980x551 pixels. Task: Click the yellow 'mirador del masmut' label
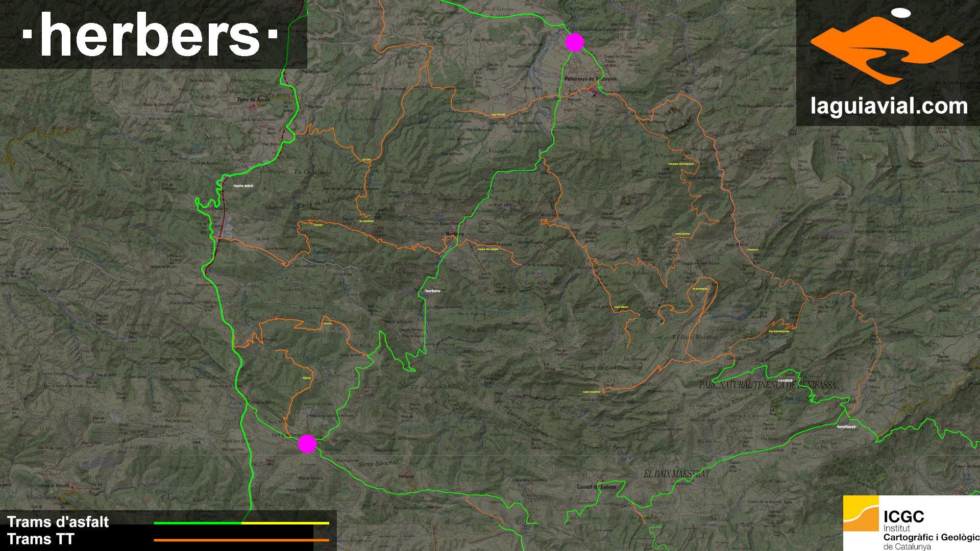[x=680, y=164]
